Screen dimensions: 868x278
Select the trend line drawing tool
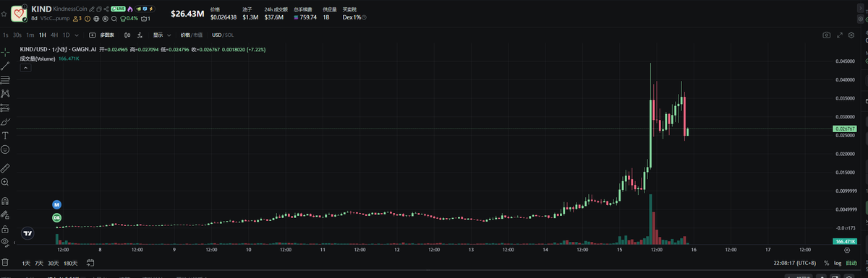pyautogui.click(x=5, y=66)
